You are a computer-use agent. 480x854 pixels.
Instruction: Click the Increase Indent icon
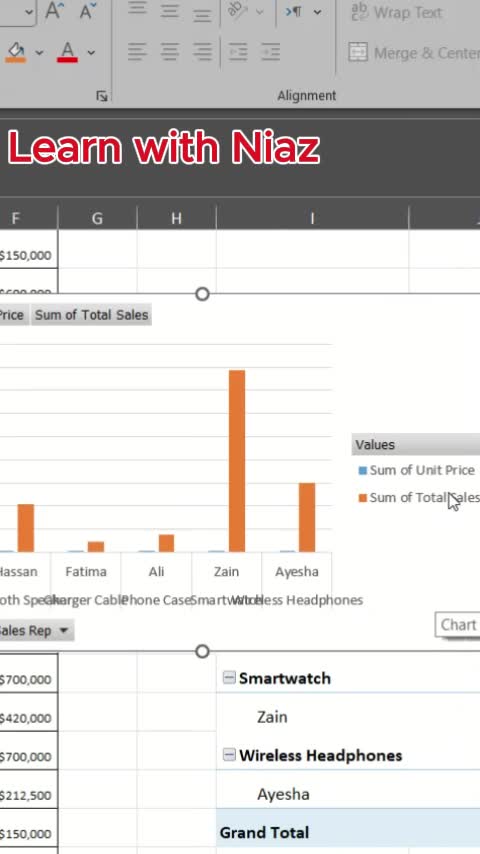pyautogui.click(x=271, y=52)
